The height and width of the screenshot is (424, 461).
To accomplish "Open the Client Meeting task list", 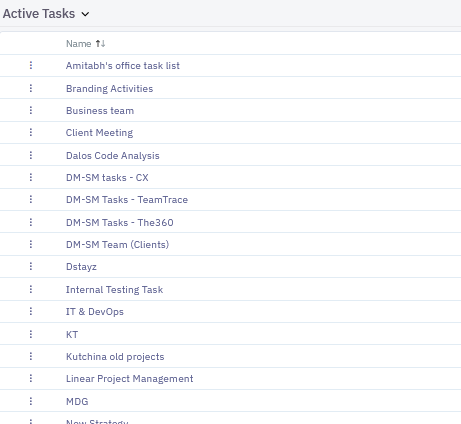I will (x=99, y=133).
